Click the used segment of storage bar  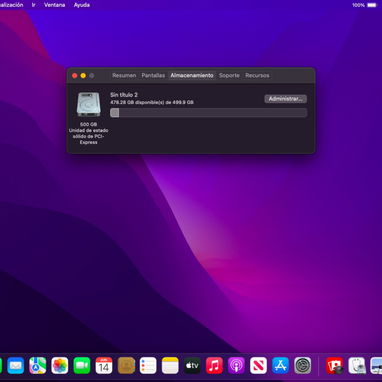115,113
